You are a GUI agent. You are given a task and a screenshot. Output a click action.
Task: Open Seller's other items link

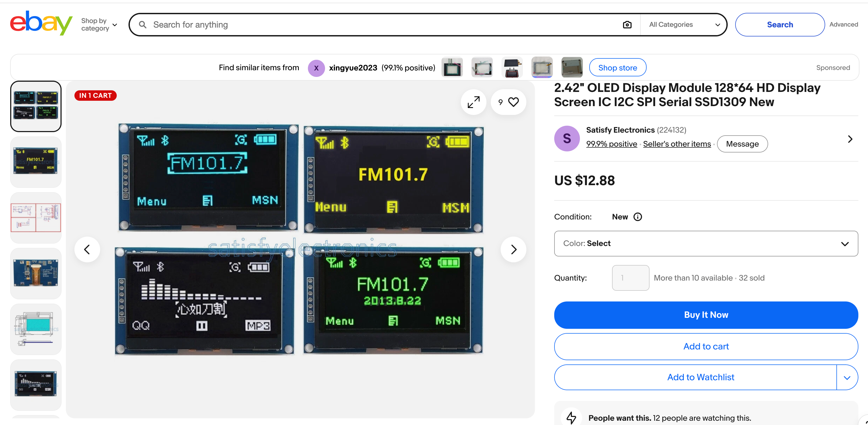[677, 144]
